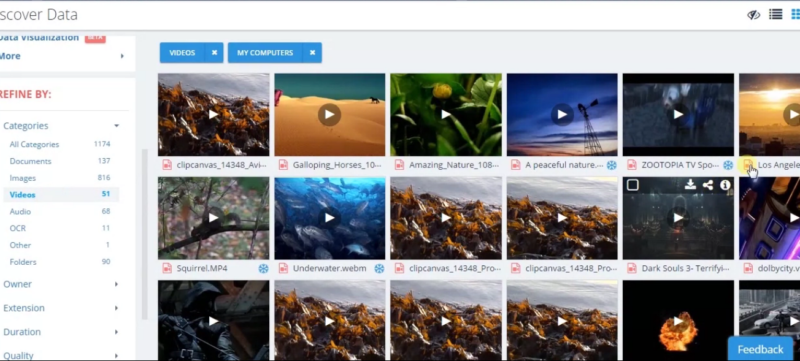Open the Feedback button
The image size is (800, 361).
(x=760, y=349)
